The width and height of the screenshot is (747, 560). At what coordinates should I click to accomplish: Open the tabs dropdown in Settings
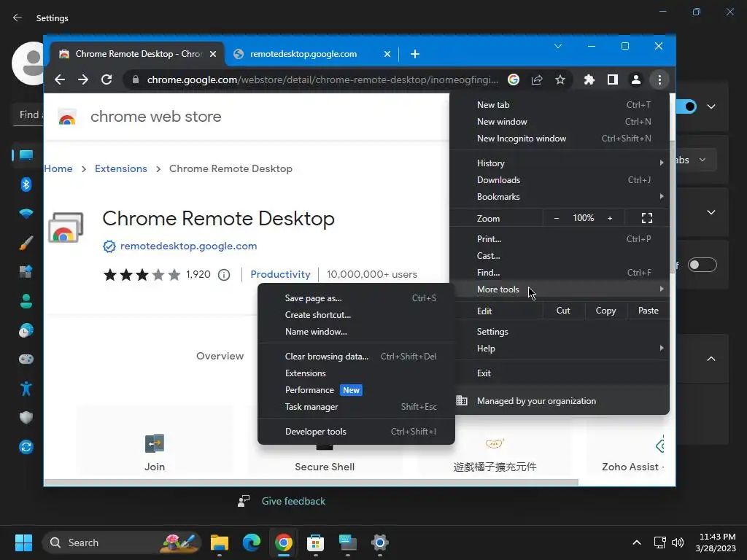695,160
